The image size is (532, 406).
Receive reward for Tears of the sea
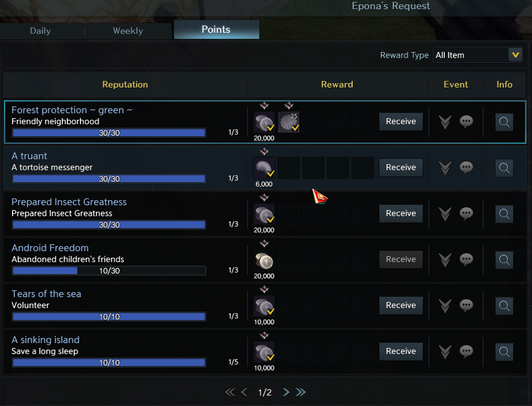[x=401, y=305]
